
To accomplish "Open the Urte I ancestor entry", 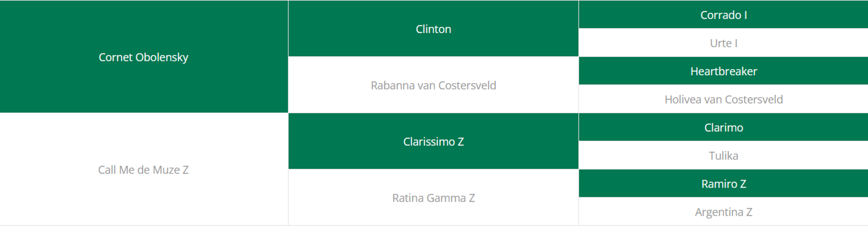I will (x=724, y=43).
